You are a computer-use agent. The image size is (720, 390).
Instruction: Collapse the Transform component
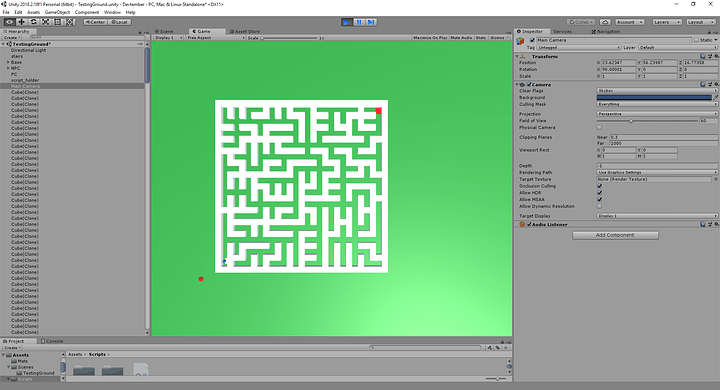point(517,57)
